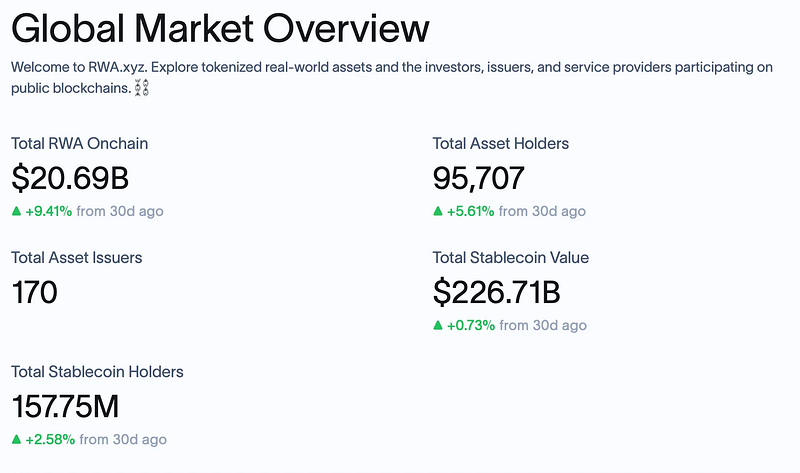Click the 157.75M holders value
The image size is (800, 473).
pos(80,406)
